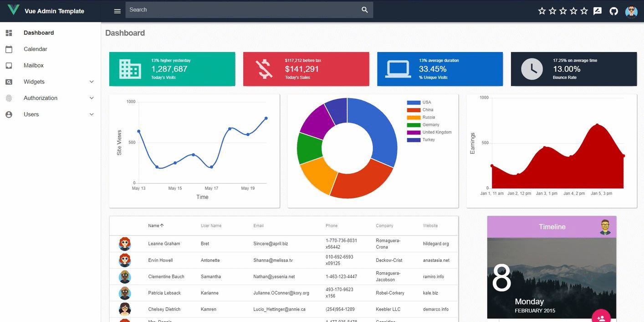
Task: Click the user avatar in top bar
Action: (631, 11)
